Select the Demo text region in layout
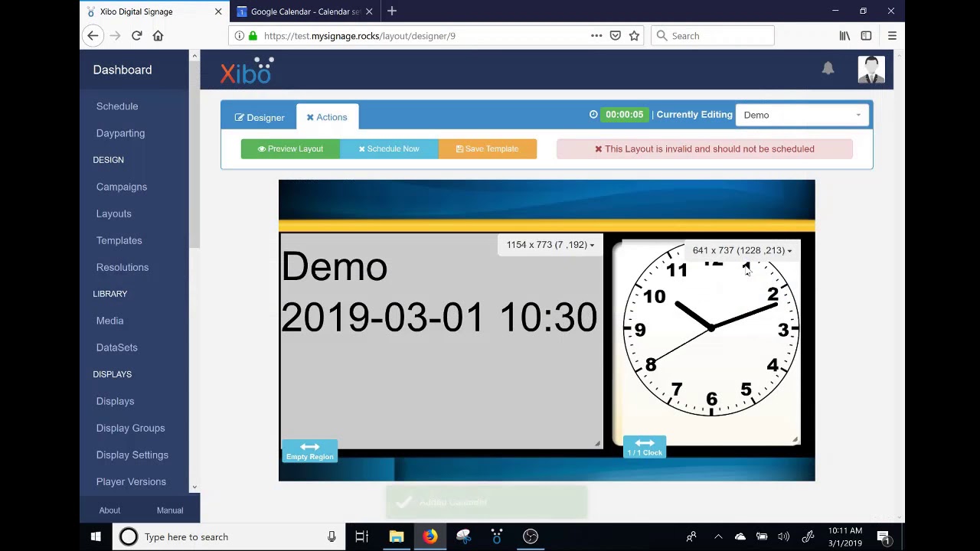The height and width of the screenshot is (551, 980). tap(441, 341)
